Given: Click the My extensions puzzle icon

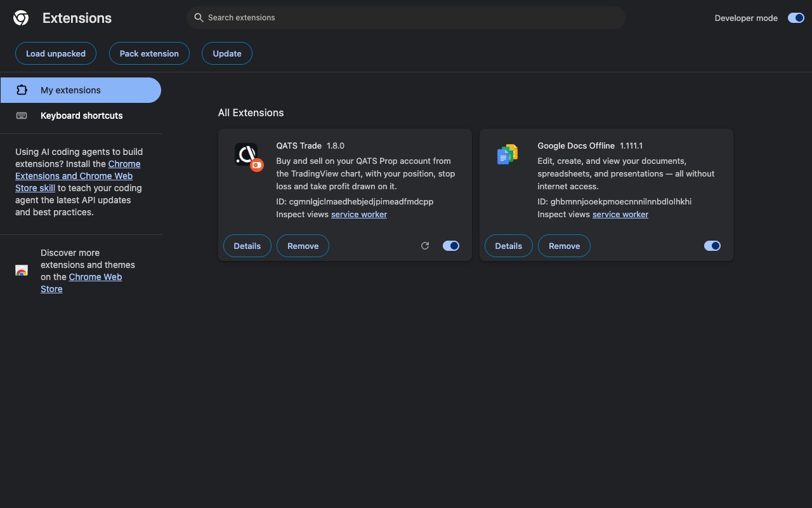Looking at the screenshot, I should (x=22, y=90).
